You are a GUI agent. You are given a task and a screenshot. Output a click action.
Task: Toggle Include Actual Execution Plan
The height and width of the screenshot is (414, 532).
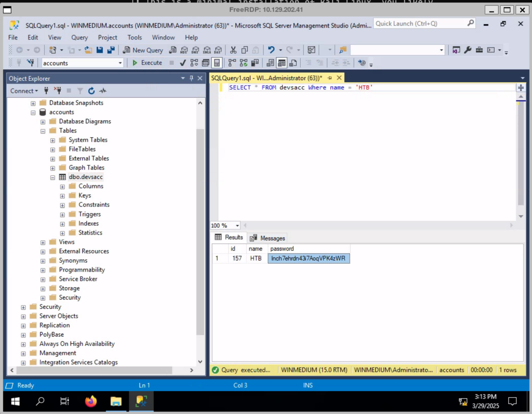point(231,63)
